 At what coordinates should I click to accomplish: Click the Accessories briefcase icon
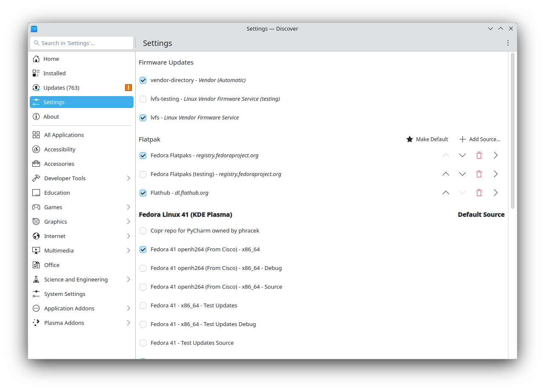click(x=36, y=164)
